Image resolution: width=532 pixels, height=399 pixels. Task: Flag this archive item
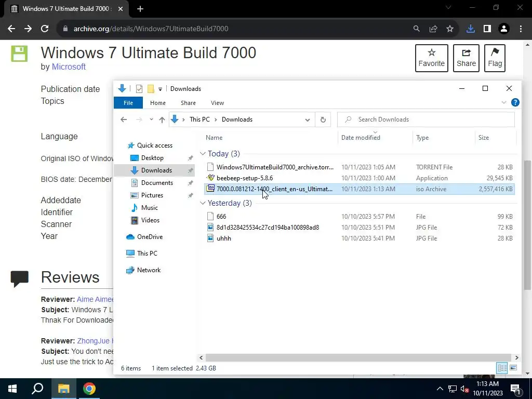tap(495, 58)
